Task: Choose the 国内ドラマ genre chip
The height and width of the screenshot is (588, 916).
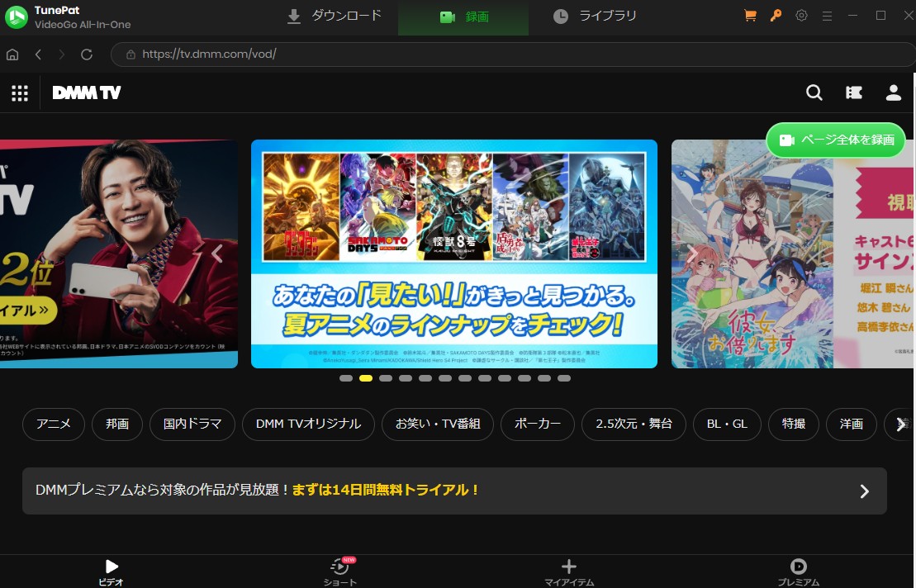Action: pos(192,424)
